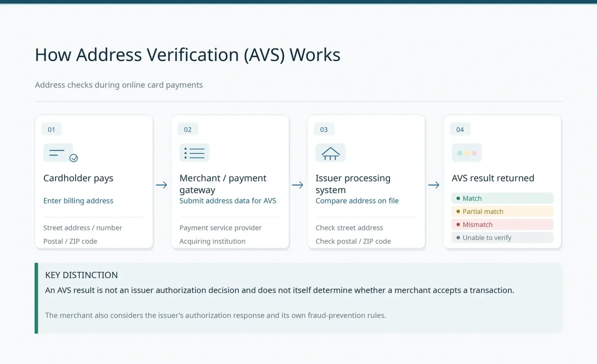Click Compare address on file text
Screen dimensions: 597x364
(x=357, y=201)
